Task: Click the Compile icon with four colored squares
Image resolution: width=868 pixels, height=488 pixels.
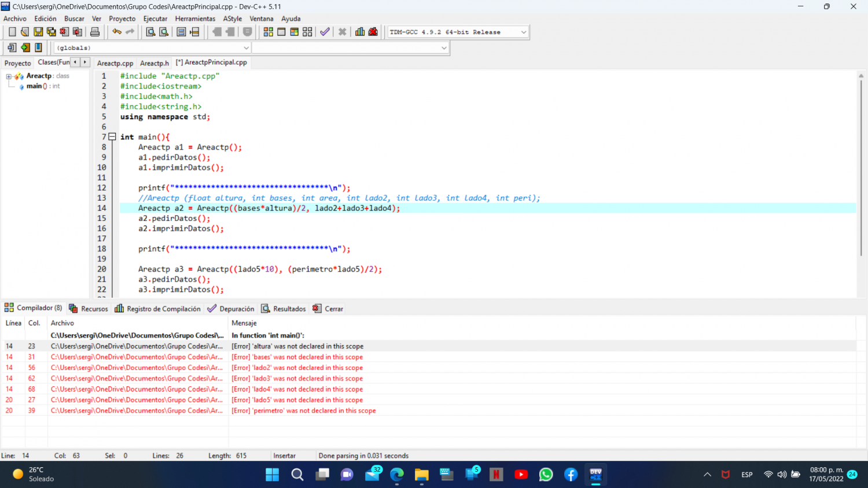Action: [x=268, y=32]
